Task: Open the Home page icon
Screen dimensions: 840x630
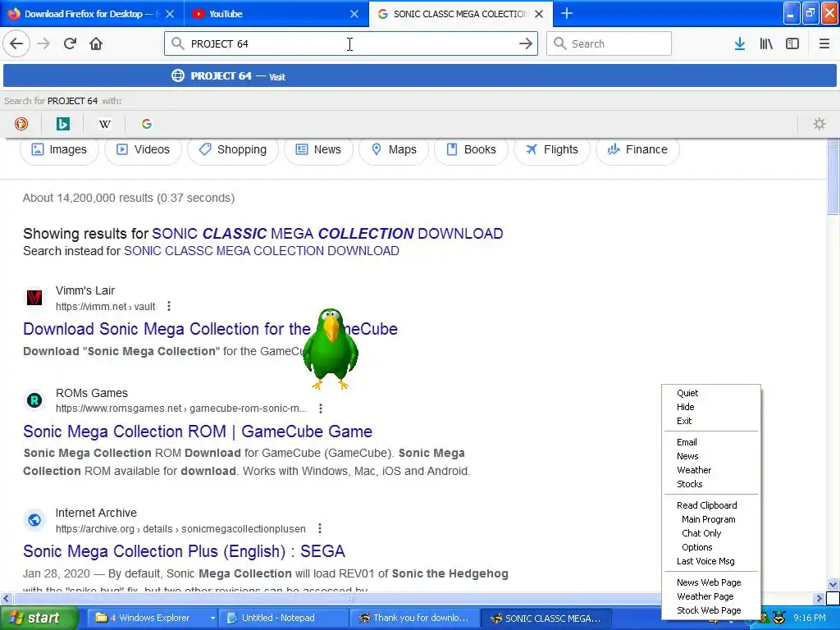Action: [96, 43]
